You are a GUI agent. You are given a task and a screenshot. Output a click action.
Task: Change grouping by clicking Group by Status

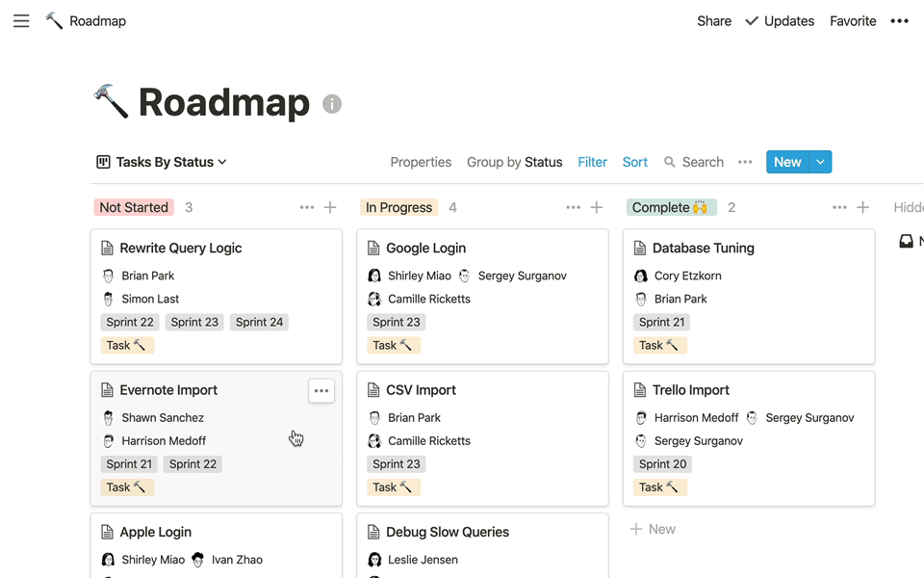coord(515,162)
